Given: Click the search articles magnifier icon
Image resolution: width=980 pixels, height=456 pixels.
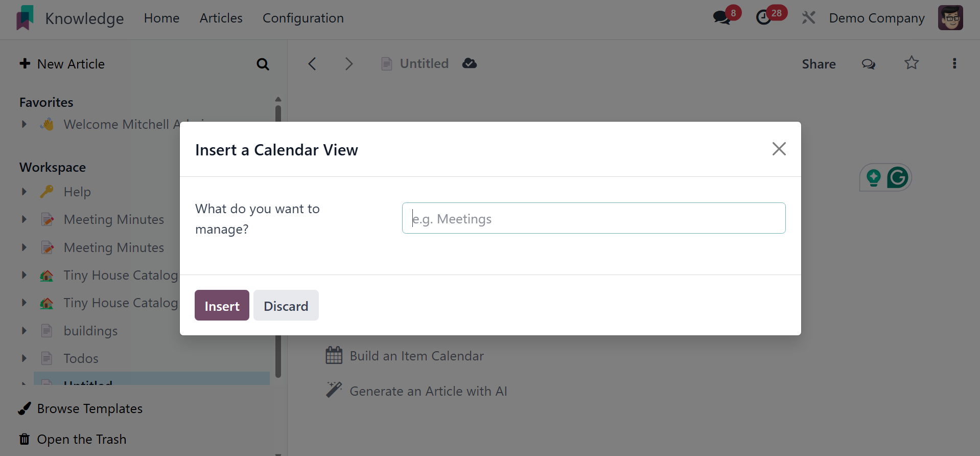Looking at the screenshot, I should point(263,64).
